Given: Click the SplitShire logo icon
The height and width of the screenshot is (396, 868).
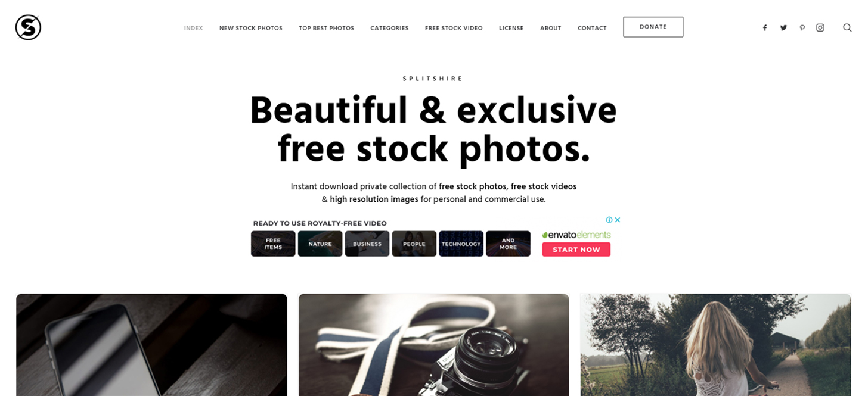Looking at the screenshot, I should pos(28,27).
